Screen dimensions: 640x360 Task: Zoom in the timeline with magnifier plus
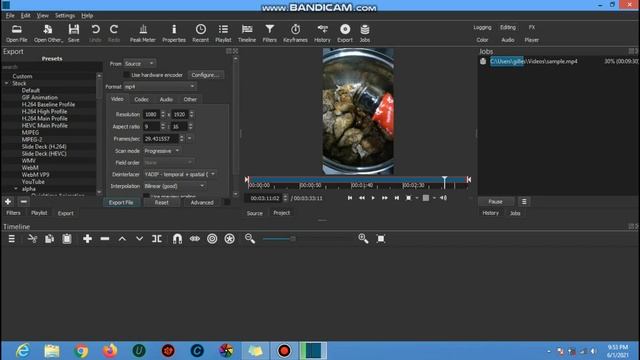(363, 239)
